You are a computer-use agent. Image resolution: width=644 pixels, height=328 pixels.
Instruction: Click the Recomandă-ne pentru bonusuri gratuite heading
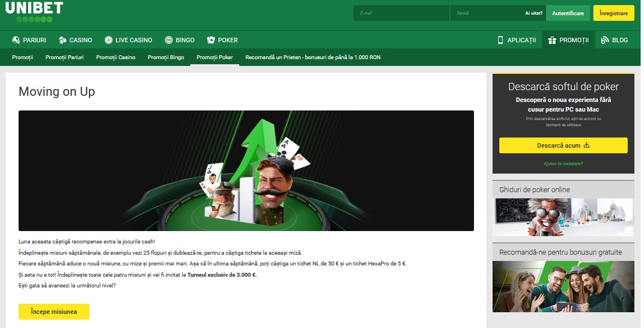click(x=561, y=252)
